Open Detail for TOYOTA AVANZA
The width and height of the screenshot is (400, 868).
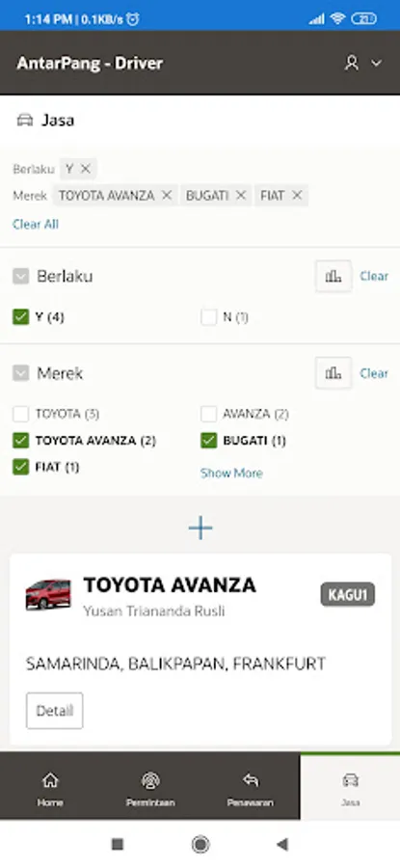pyautogui.click(x=54, y=711)
